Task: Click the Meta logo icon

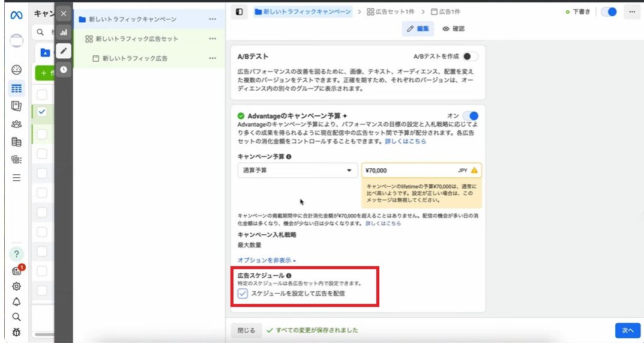Action: (16, 15)
